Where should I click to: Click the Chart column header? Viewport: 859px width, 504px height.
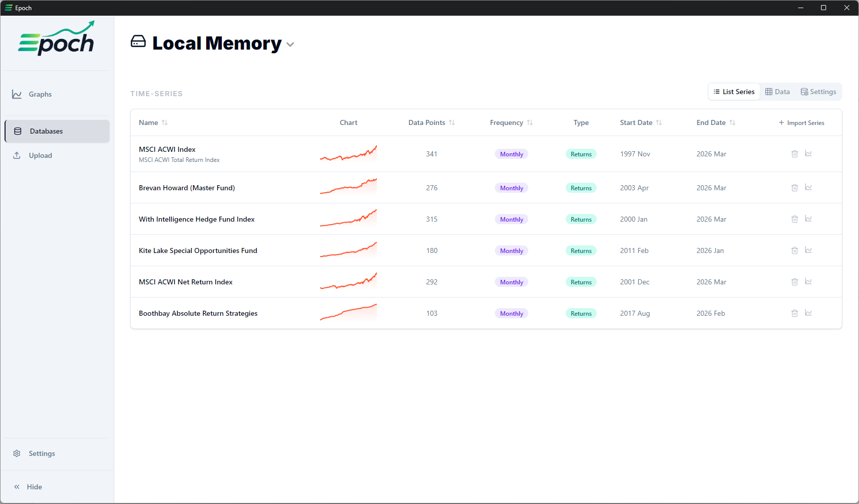[348, 122]
